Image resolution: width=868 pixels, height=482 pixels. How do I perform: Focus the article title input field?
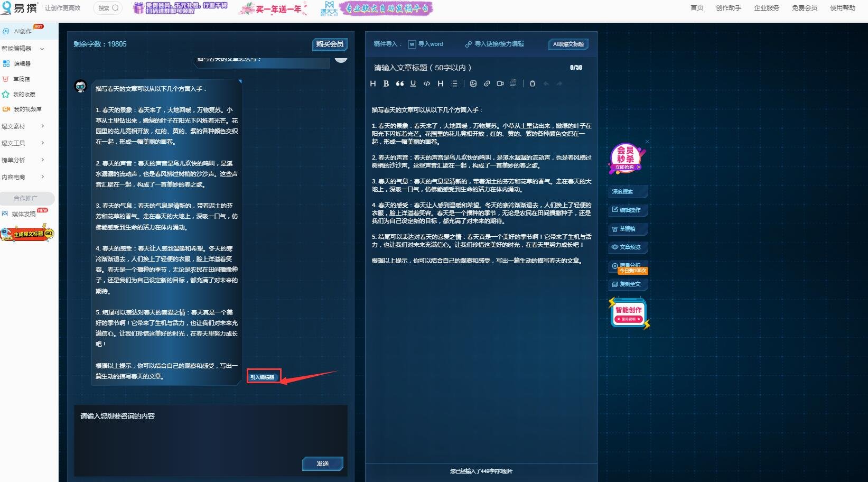click(465, 68)
